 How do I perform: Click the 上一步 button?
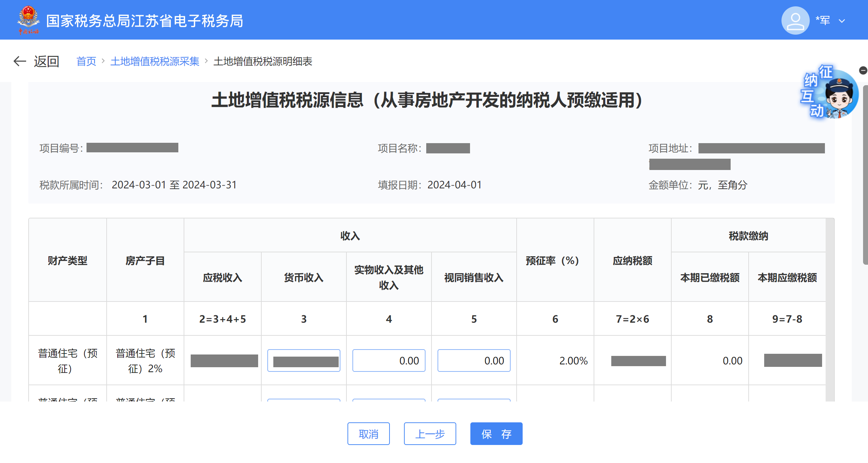[430, 434]
